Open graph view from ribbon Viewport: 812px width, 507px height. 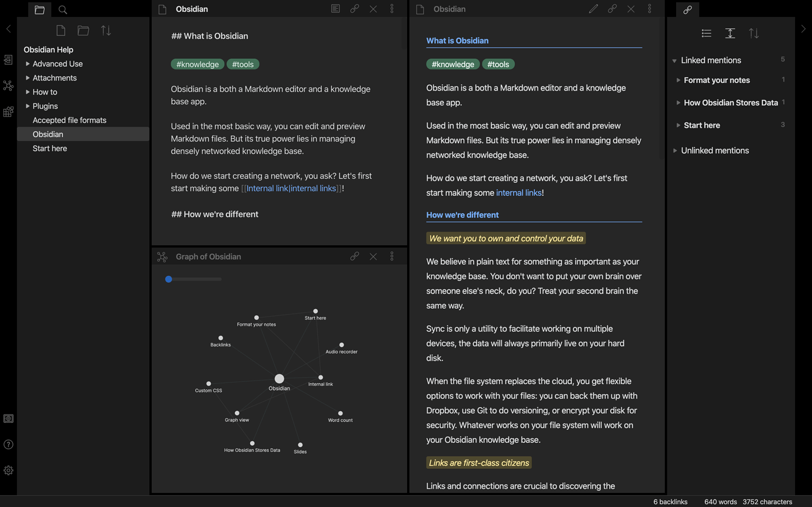(x=8, y=86)
